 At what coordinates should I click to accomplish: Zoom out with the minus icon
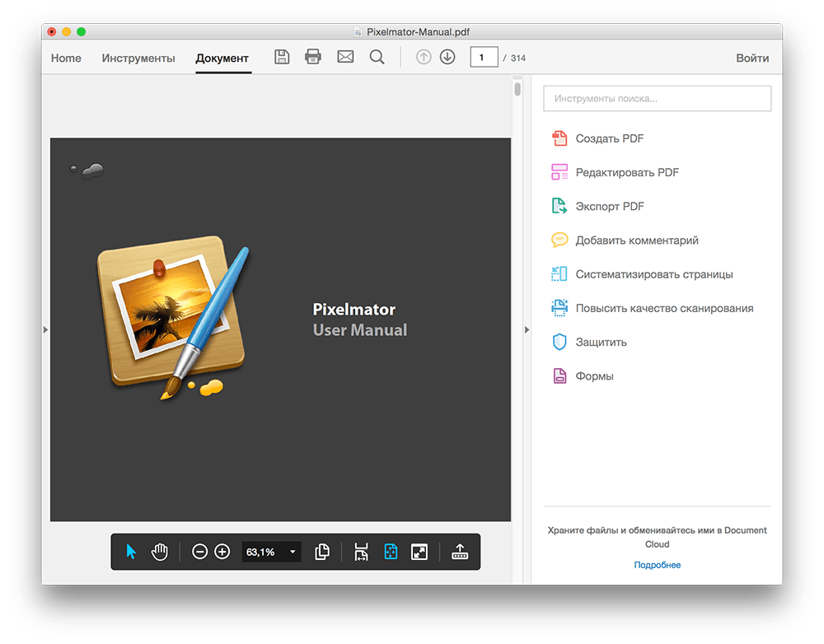pyautogui.click(x=199, y=552)
